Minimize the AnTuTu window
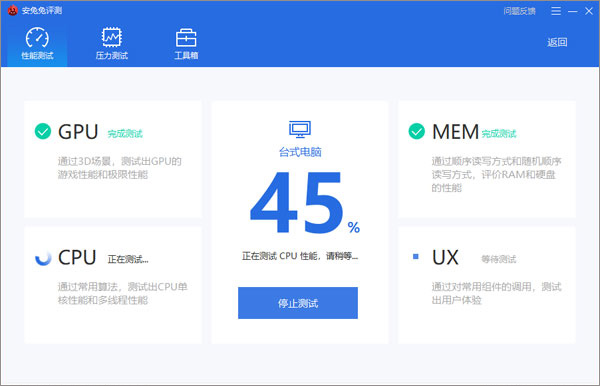This screenshot has width=600, height=386. click(572, 11)
